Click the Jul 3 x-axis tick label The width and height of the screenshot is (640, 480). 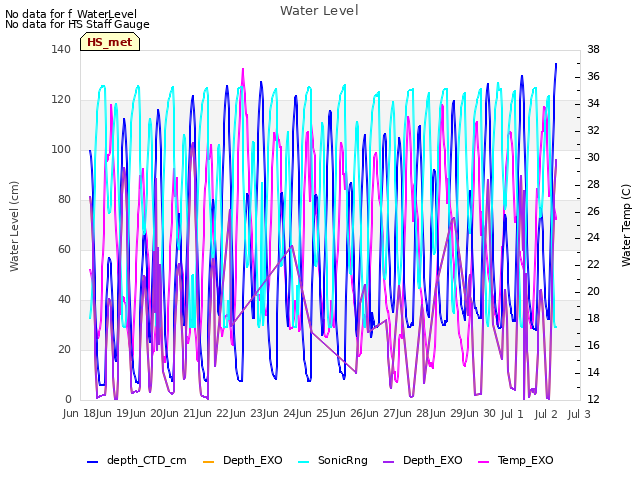(x=579, y=414)
